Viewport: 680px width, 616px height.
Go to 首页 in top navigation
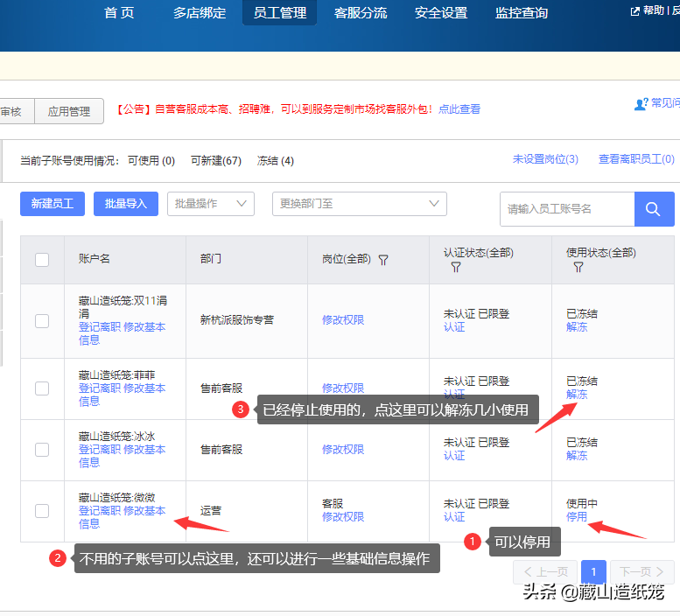coord(119,12)
